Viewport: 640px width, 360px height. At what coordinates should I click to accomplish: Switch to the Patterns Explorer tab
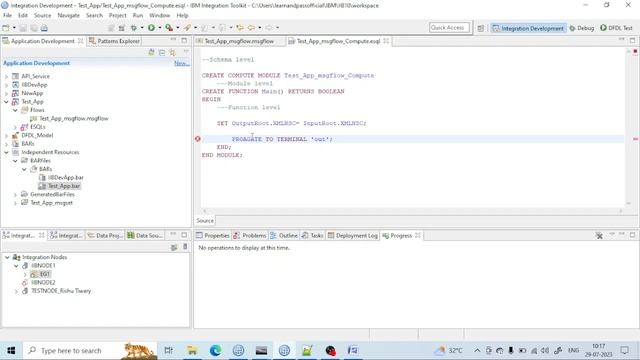click(x=114, y=41)
